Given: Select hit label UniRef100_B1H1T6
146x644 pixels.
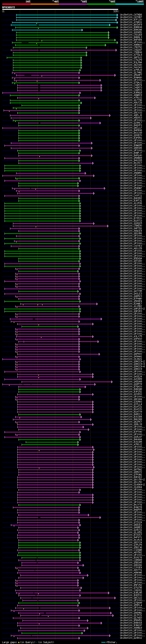Looking at the screenshot, I should pos(131,558).
